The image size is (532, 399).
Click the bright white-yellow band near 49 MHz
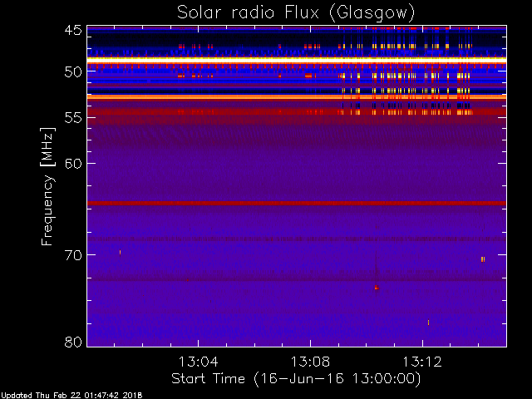(297, 60)
